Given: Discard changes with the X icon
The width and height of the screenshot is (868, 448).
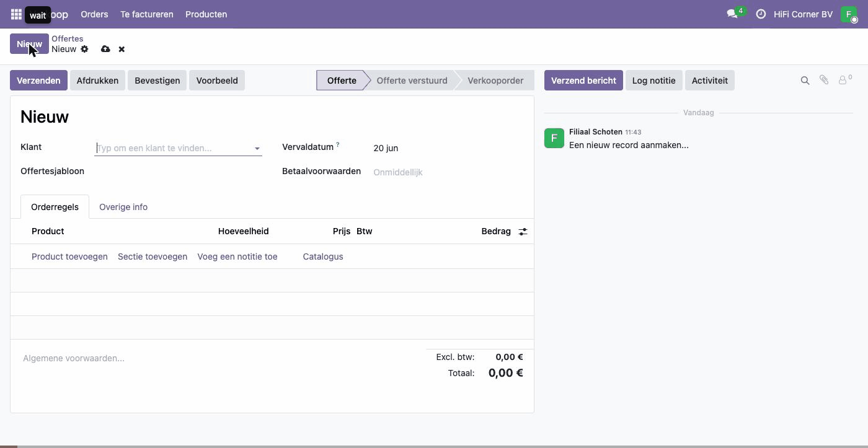Looking at the screenshot, I should click(122, 49).
